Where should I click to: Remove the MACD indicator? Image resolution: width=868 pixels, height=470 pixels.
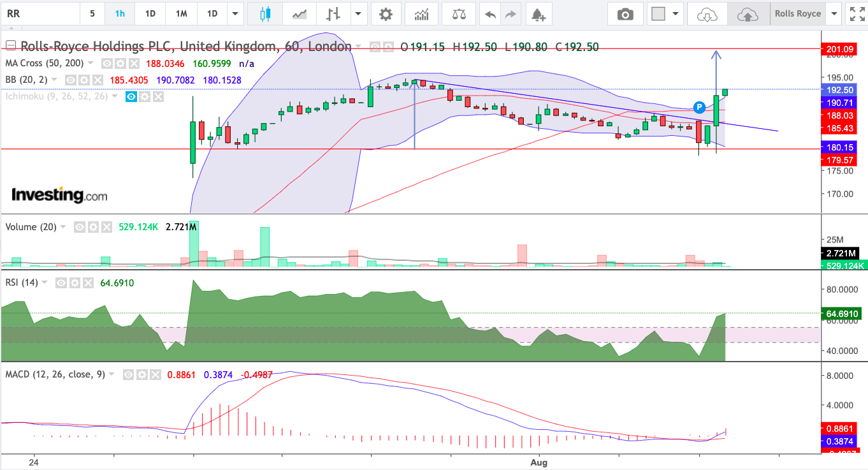click(156, 375)
